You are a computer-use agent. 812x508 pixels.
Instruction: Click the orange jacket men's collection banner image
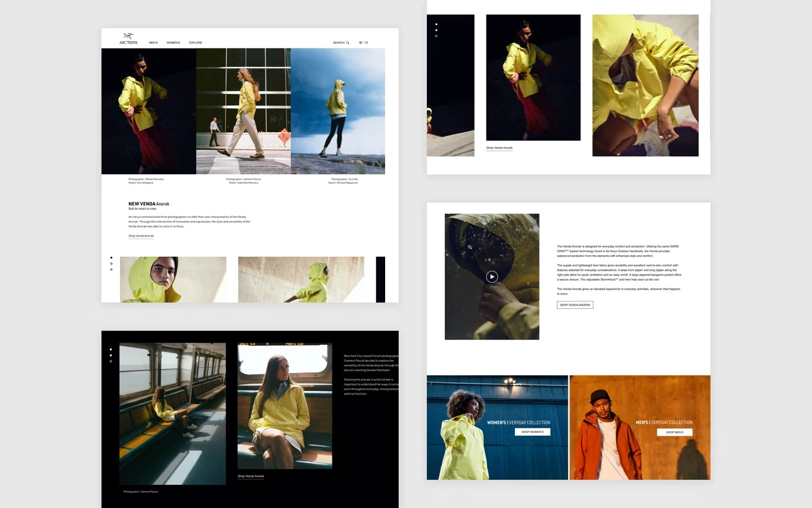(640, 428)
